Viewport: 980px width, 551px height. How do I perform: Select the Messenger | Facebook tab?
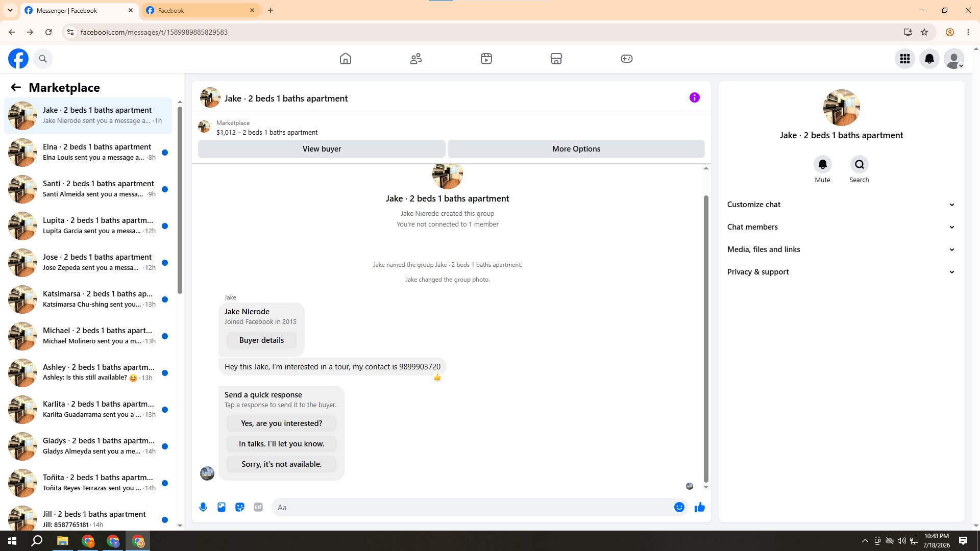[79, 10]
